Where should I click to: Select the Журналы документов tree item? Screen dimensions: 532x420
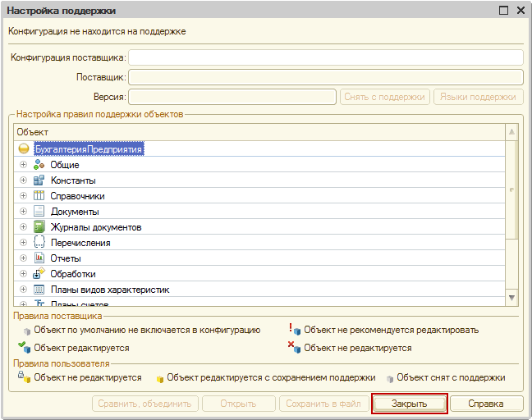coord(96,227)
